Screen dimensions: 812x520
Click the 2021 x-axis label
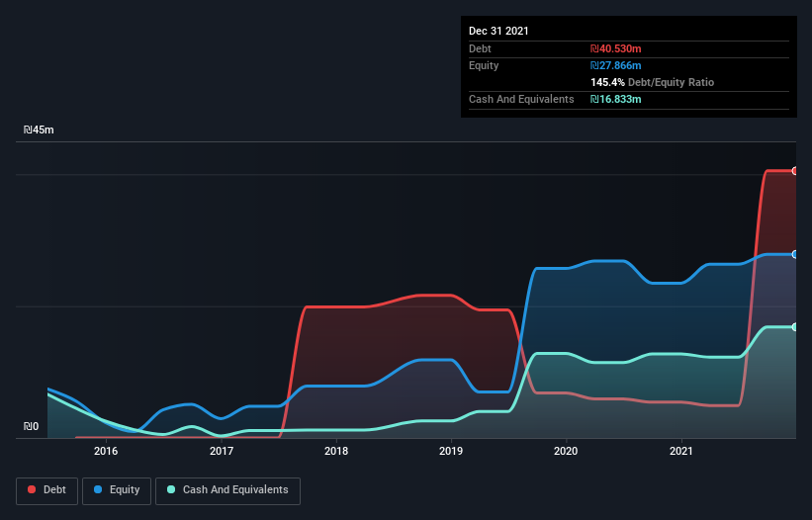pos(681,451)
